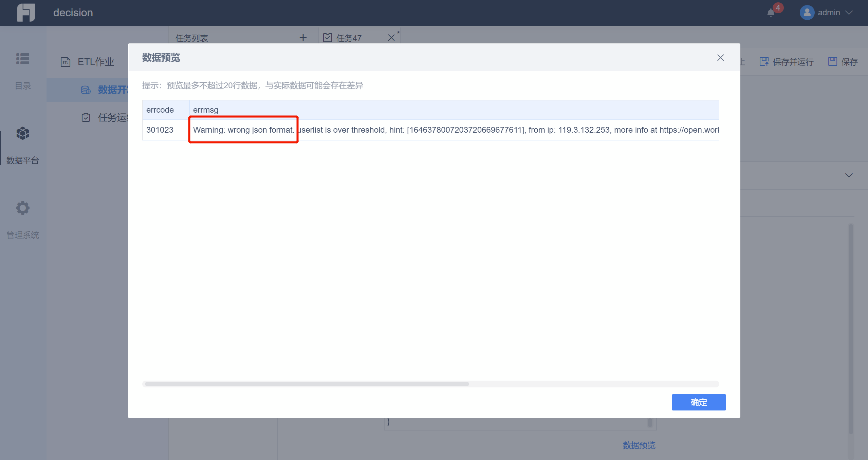Open 管理系统 gear icon

pyautogui.click(x=23, y=208)
